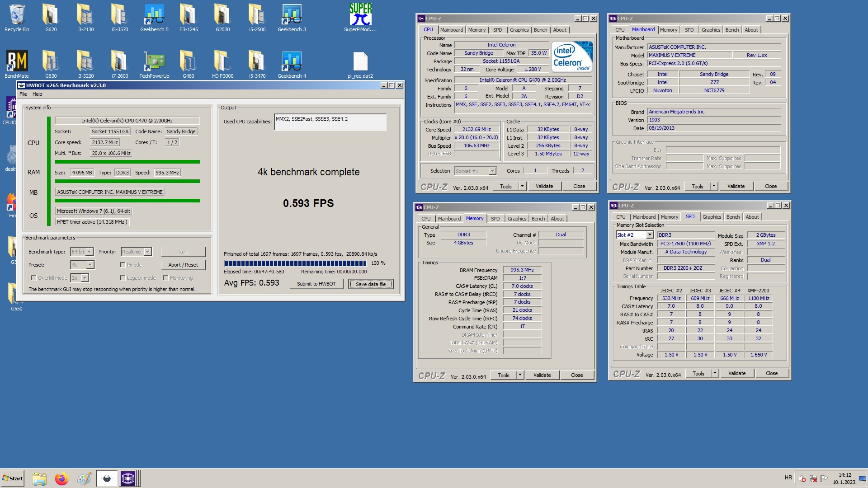The height and width of the screenshot is (488, 868).
Task: Open the Paint taskbar icon
Action: (84, 479)
